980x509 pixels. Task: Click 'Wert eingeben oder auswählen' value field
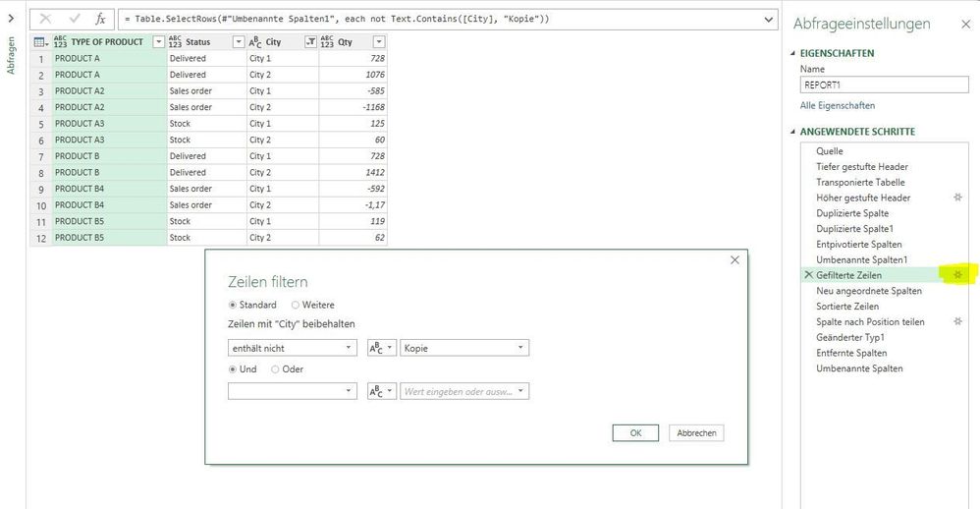pyautogui.click(x=464, y=391)
